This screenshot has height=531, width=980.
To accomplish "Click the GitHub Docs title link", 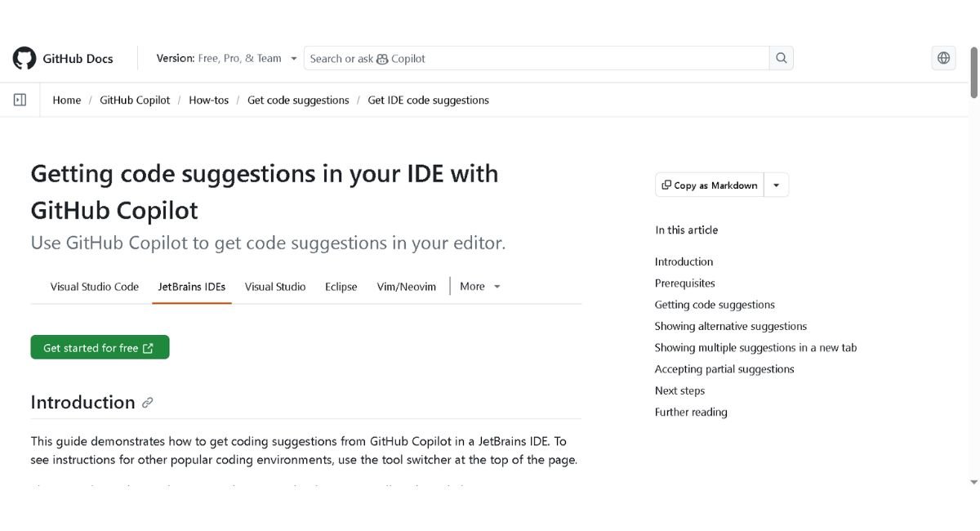I will pos(78,59).
